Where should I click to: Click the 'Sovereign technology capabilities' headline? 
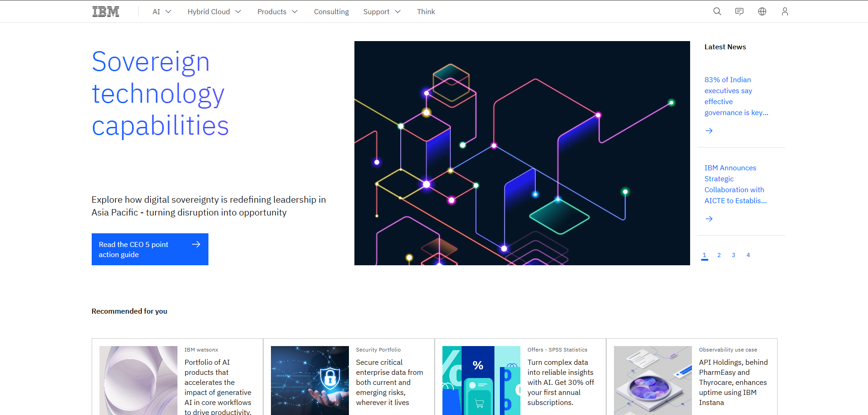pyautogui.click(x=160, y=94)
